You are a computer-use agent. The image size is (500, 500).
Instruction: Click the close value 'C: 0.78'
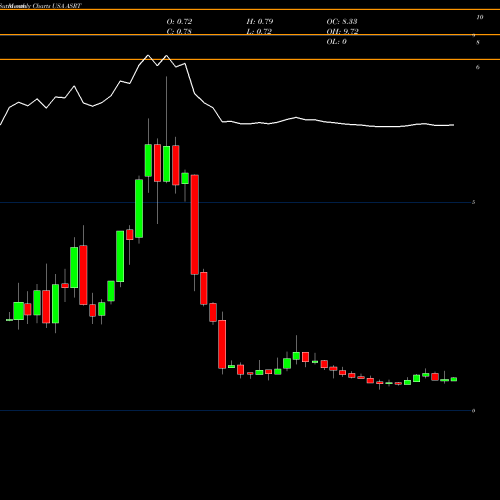[179, 32]
